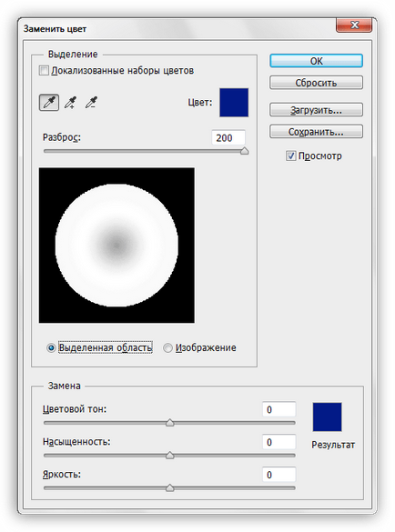Open Загрузить... load dialog
Screen dimensions: 395x532
[x=316, y=110]
